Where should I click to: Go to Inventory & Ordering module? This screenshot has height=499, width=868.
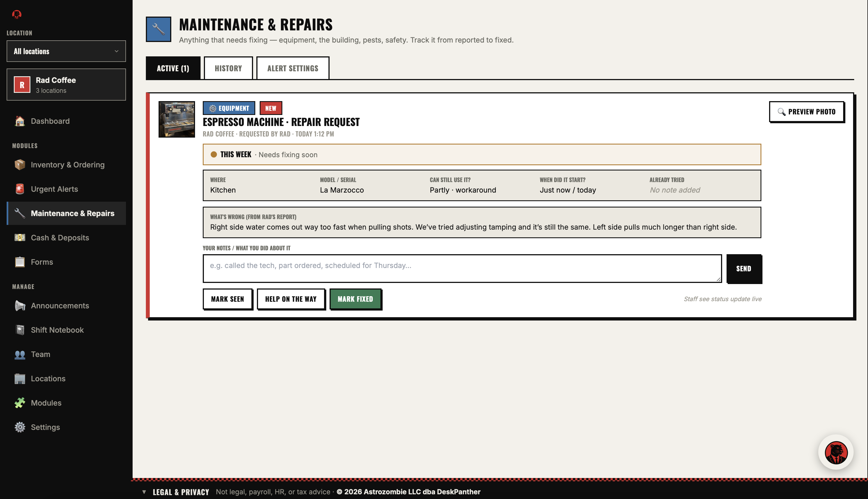tap(66, 165)
